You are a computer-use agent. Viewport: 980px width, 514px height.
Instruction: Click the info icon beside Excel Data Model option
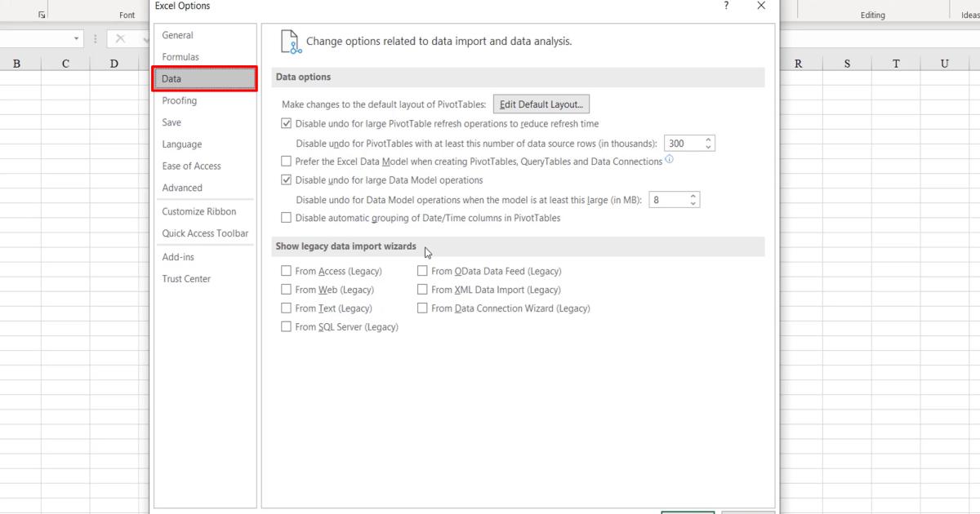[x=669, y=160]
